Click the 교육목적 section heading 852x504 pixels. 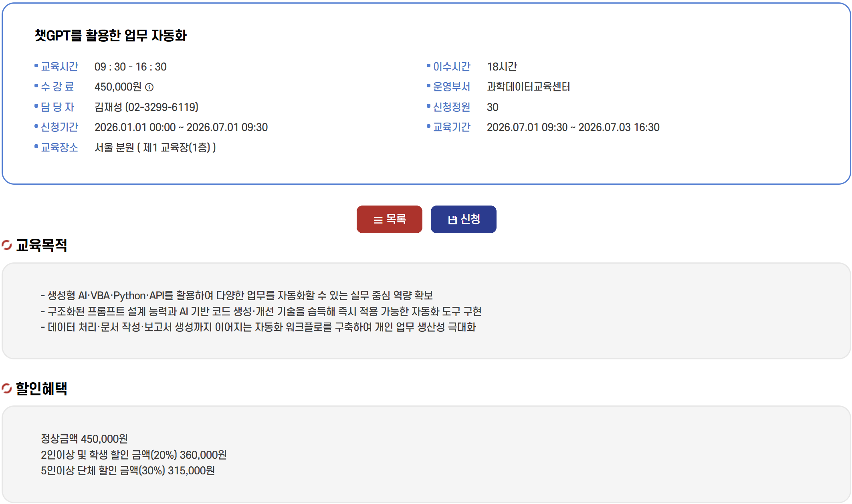click(x=41, y=245)
